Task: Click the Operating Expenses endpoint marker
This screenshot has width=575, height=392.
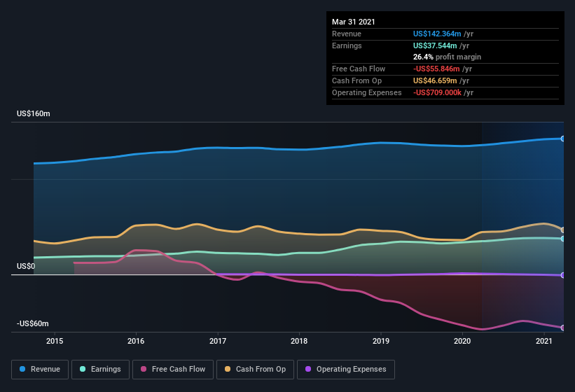Action: [563, 275]
